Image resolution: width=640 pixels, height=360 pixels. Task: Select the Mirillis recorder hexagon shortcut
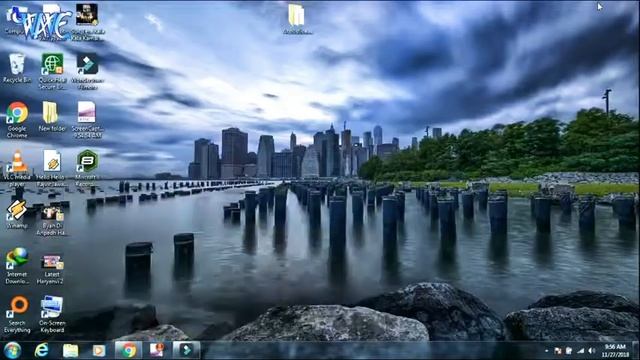87,168
